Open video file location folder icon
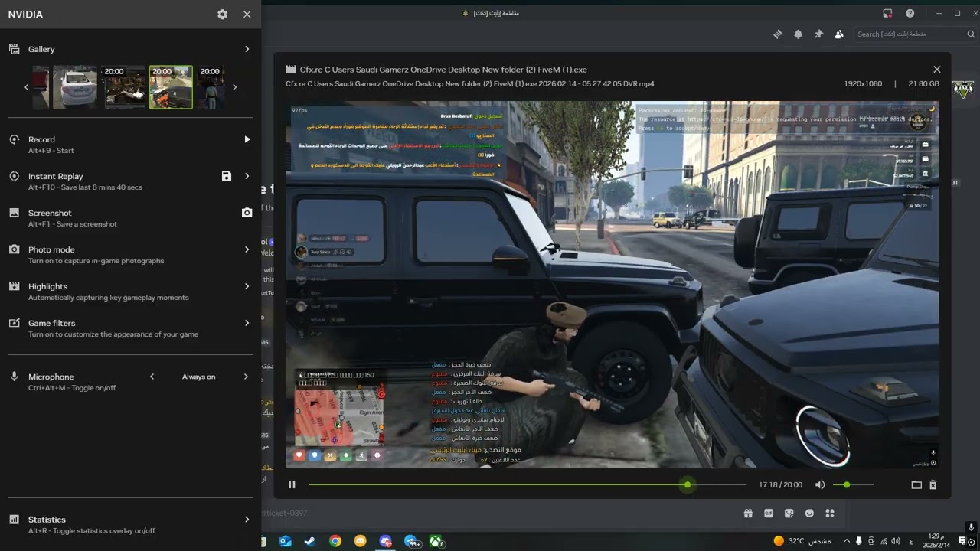 click(x=916, y=484)
